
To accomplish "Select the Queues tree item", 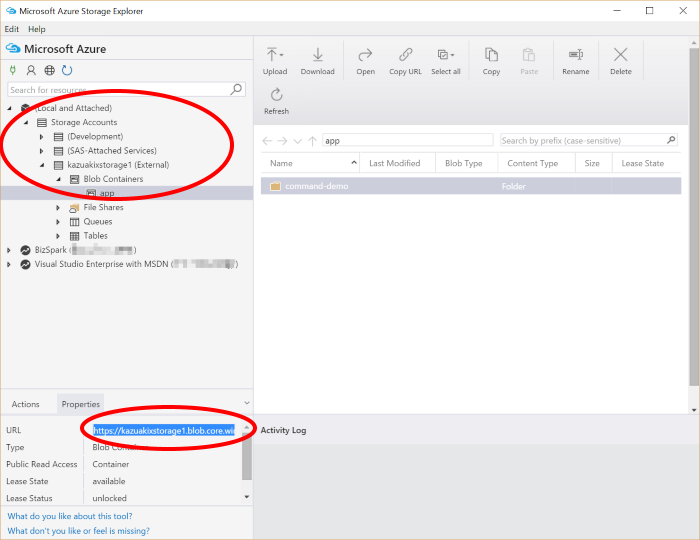I will 98,222.
